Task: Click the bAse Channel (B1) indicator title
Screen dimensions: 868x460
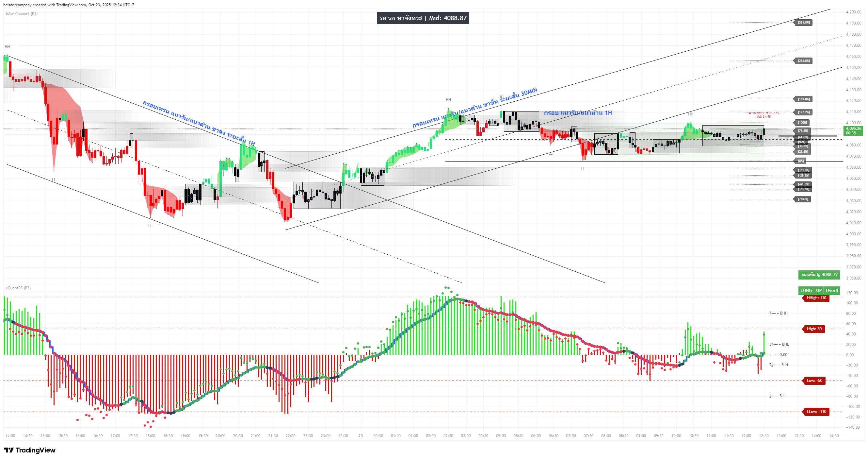Action: point(22,14)
